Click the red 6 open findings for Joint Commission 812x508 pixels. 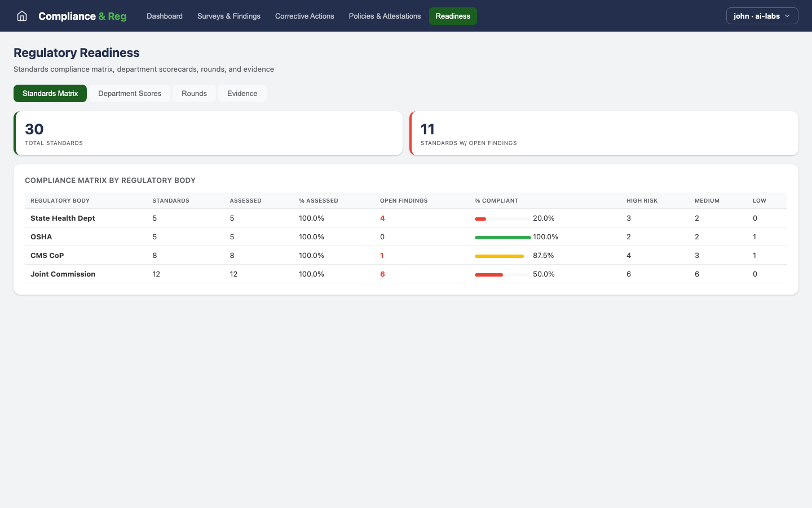click(x=382, y=274)
